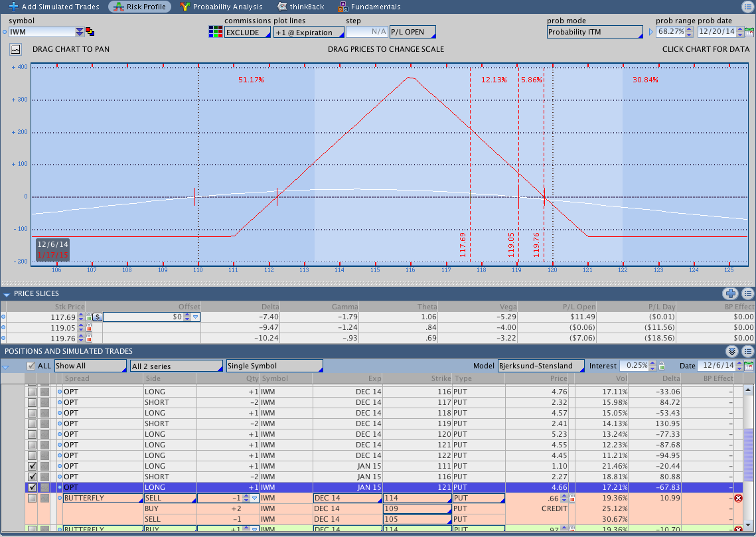Screen dimensions: 756x537
Task: Open the Single Symbol dropdown
Action: click(275, 366)
